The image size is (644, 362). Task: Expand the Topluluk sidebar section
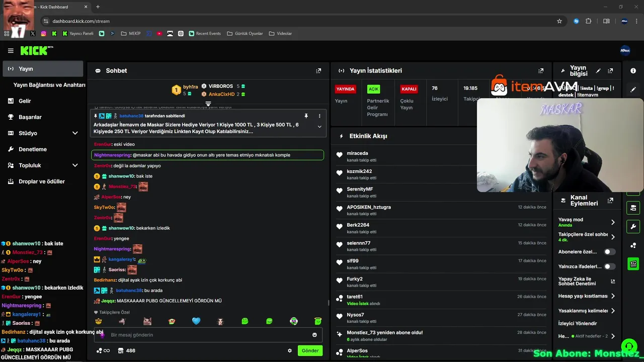pos(75,165)
